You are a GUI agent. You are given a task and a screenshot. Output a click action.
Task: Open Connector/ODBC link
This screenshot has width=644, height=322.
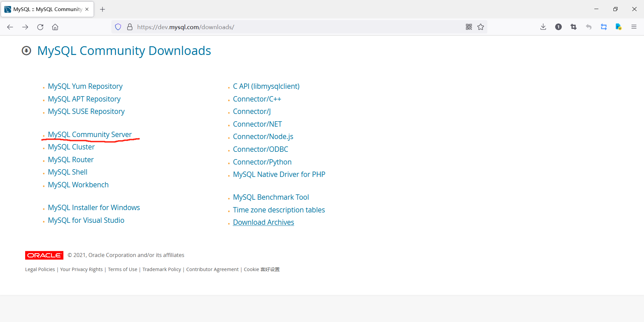(x=261, y=149)
